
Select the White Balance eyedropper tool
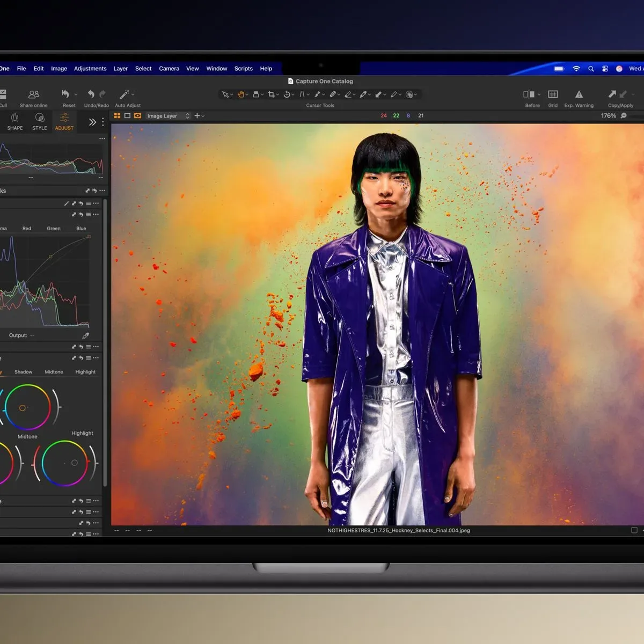tap(363, 94)
